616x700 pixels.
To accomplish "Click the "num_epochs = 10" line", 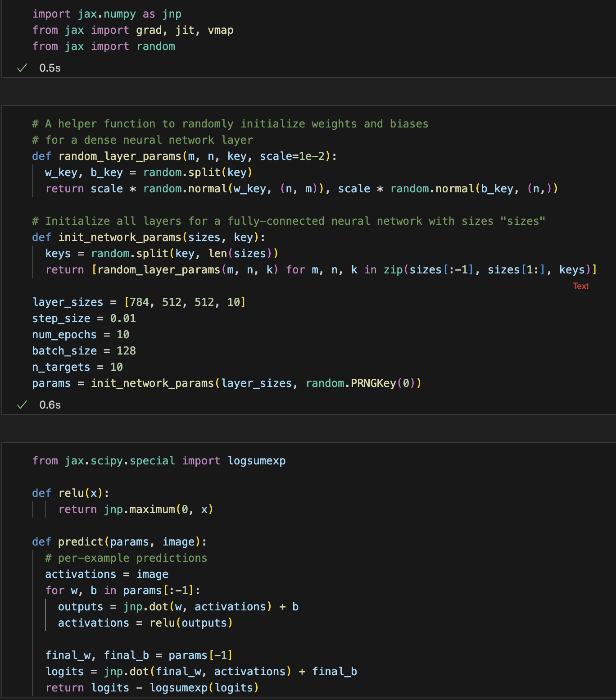I will [81, 335].
